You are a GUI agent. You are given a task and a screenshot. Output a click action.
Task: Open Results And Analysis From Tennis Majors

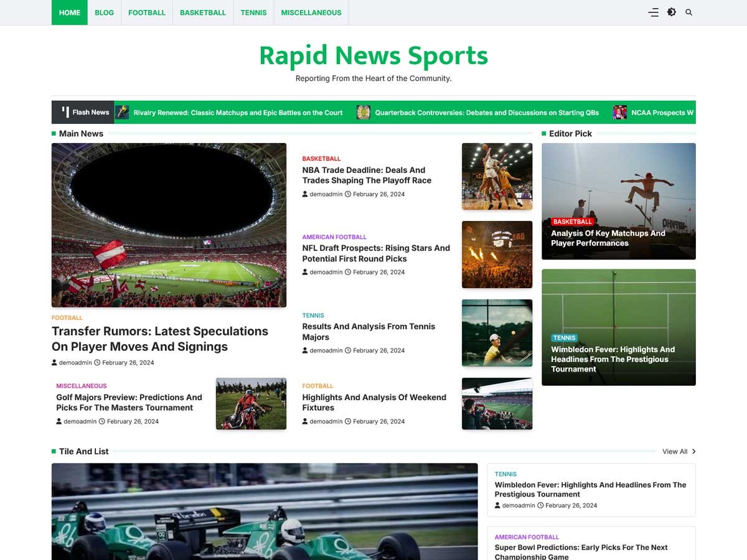[x=369, y=332]
